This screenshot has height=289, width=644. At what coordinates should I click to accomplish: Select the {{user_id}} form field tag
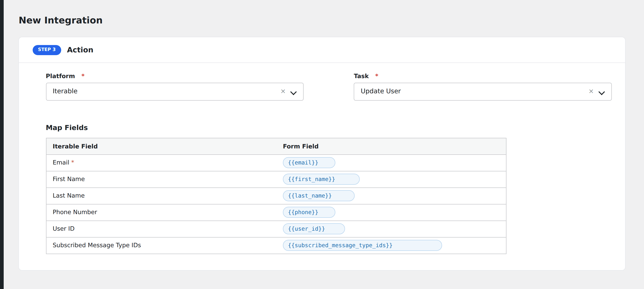(x=314, y=229)
